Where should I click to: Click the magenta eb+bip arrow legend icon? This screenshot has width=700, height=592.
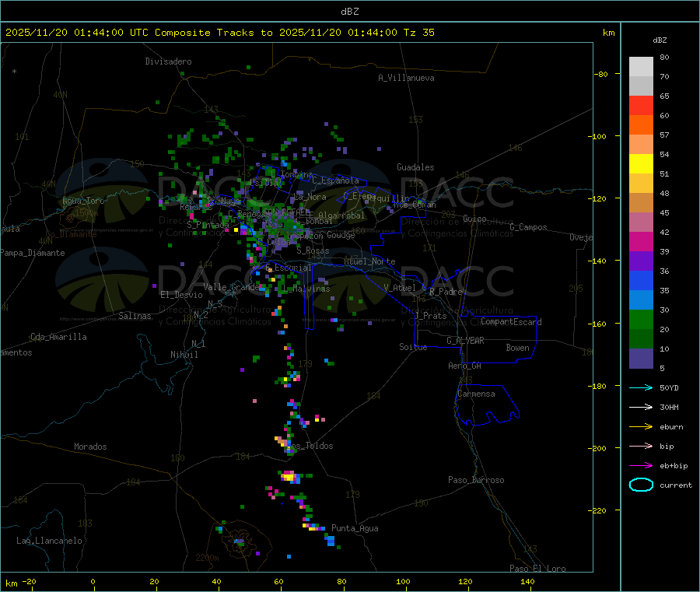[x=641, y=466]
